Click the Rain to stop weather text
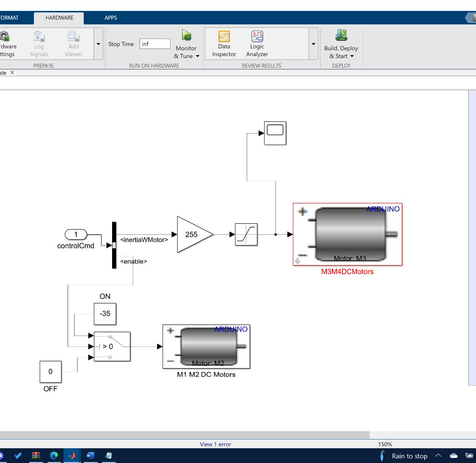Image resolution: width=476 pixels, height=463 pixels. [409, 456]
